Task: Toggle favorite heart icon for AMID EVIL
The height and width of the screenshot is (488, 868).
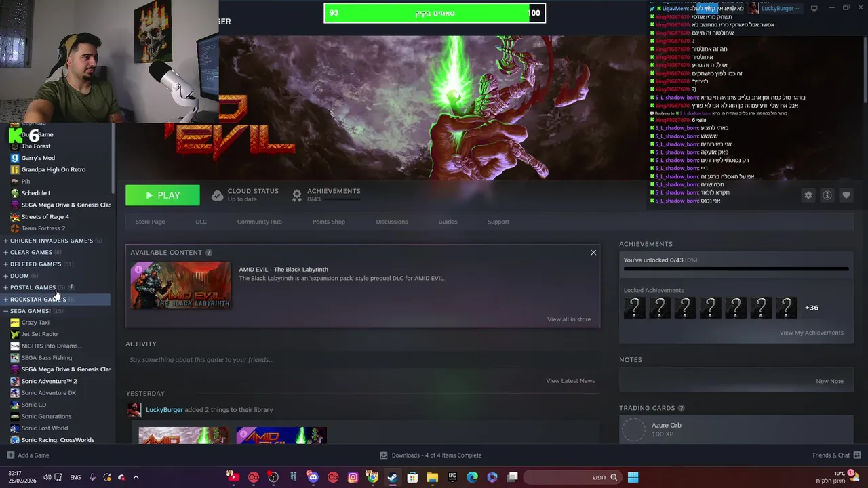Action: pyautogui.click(x=846, y=195)
